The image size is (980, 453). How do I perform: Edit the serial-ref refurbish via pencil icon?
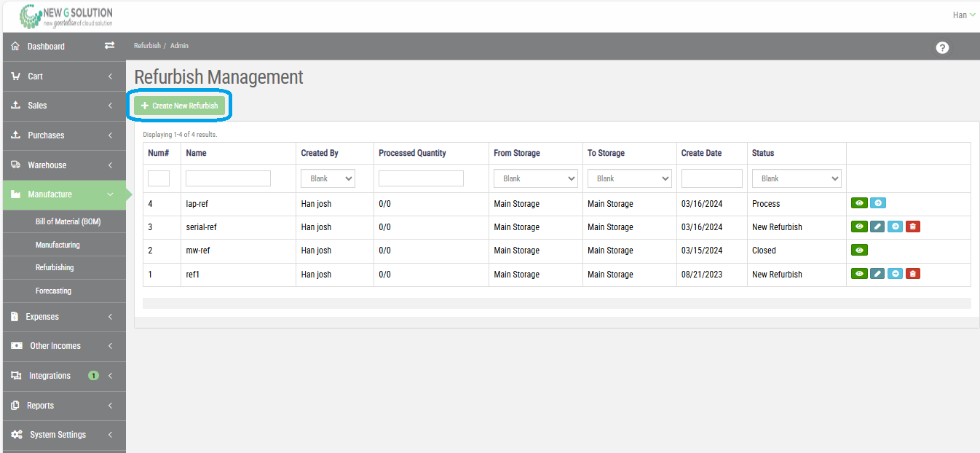click(877, 227)
